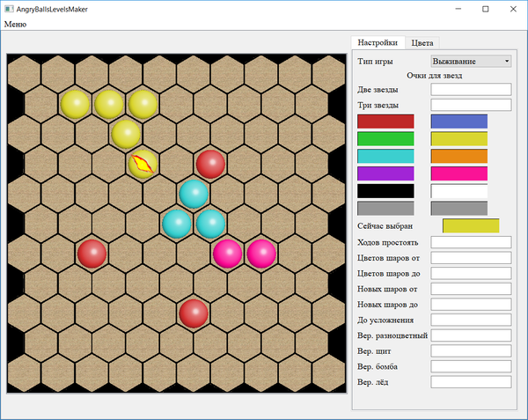Click the leftmost yellow ball in the top row
The image size is (528, 420).
[x=76, y=104]
